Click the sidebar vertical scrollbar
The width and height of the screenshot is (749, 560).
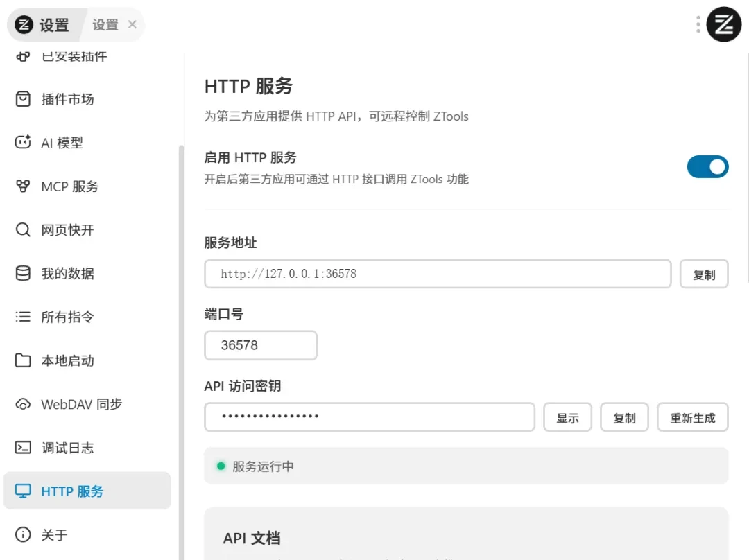pyautogui.click(x=181, y=352)
